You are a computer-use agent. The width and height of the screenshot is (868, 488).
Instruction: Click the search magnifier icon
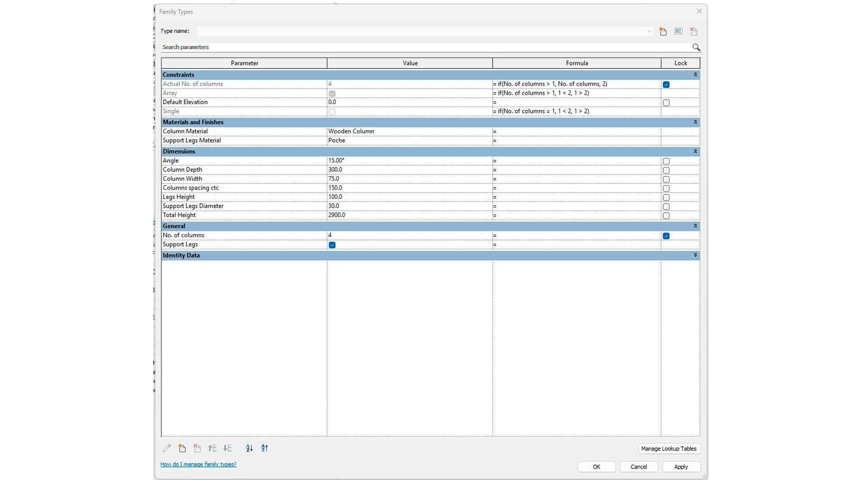(696, 47)
